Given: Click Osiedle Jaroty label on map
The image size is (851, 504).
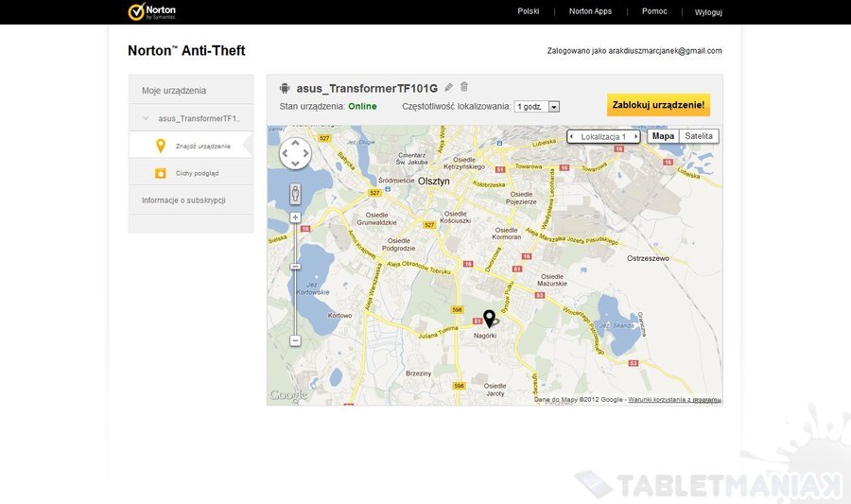Looking at the screenshot, I should [495, 390].
